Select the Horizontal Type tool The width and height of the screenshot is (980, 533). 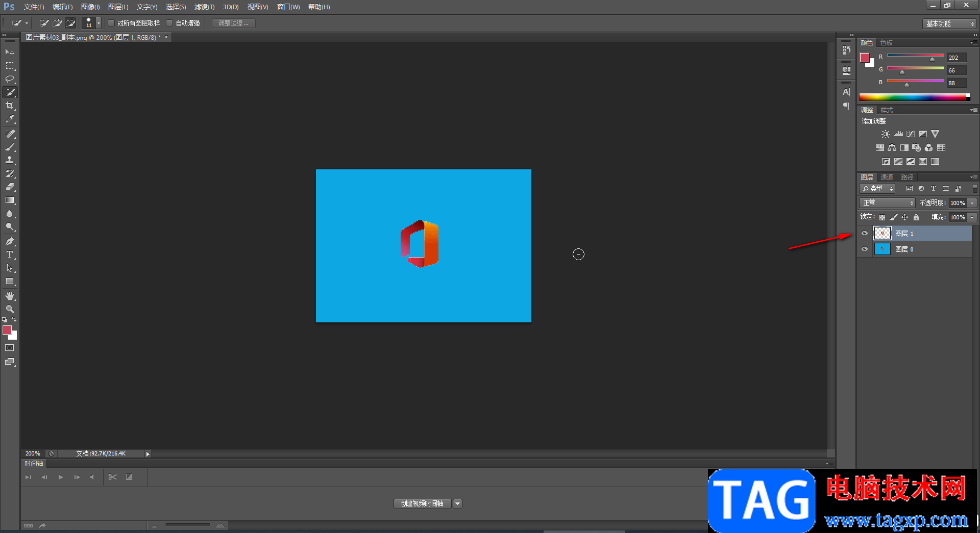click(x=10, y=255)
